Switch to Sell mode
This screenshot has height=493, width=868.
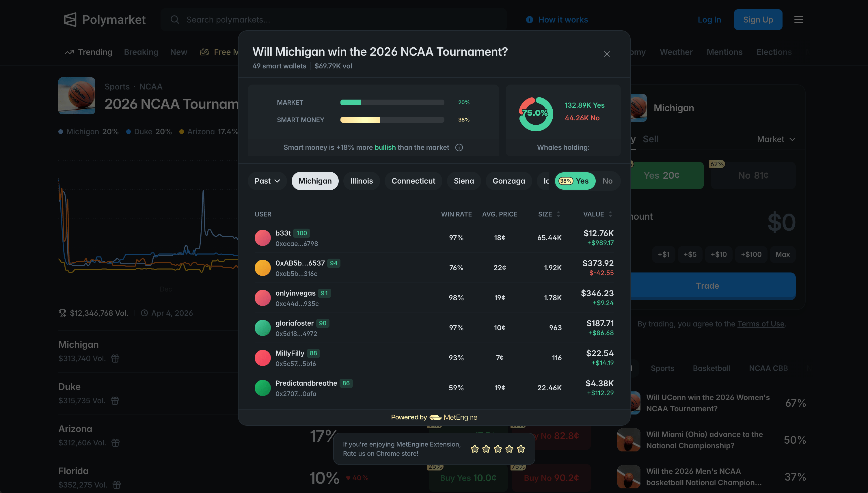point(650,139)
